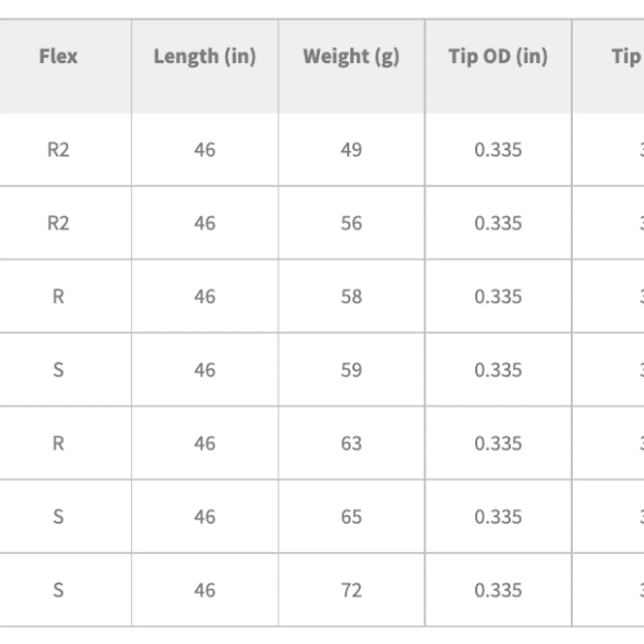
Task: Click the Flex column header
Action: (58, 56)
